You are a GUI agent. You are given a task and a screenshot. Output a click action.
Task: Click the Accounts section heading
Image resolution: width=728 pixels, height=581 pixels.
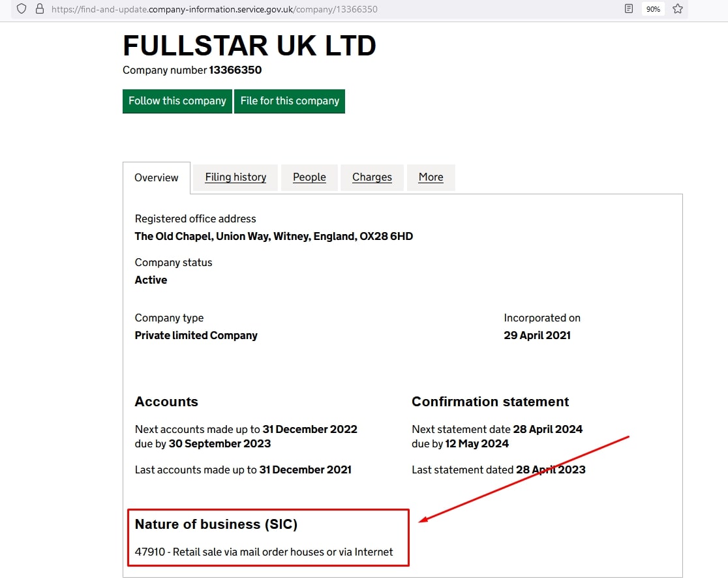[166, 402]
